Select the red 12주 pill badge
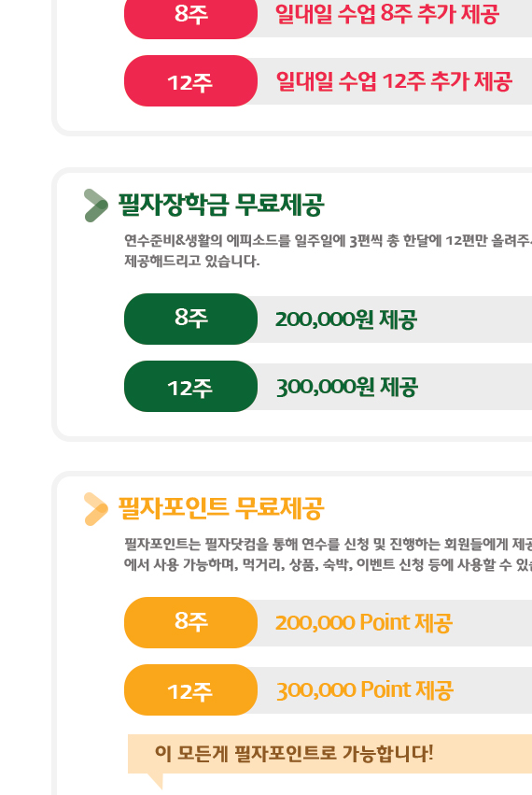Image resolution: width=532 pixels, height=795 pixels. [x=190, y=81]
